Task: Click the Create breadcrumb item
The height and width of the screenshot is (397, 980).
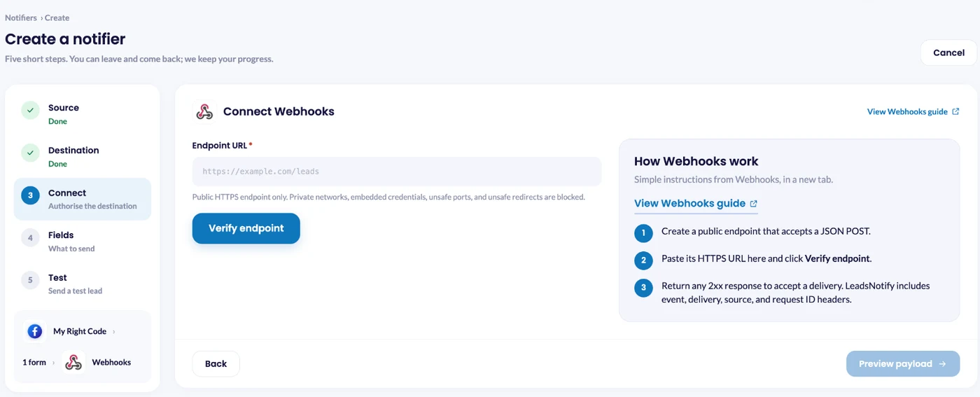Action: pos(57,18)
